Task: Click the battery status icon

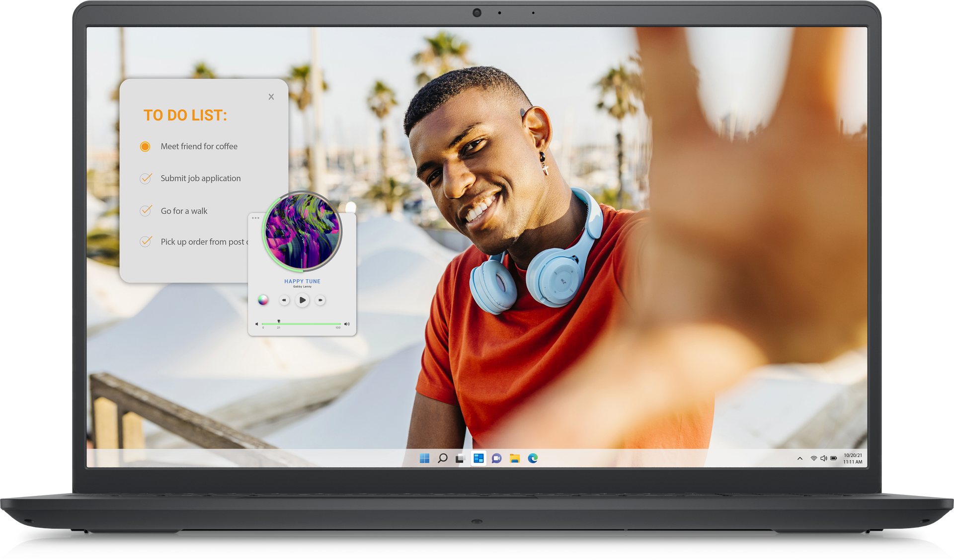Action: (x=834, y=458)
